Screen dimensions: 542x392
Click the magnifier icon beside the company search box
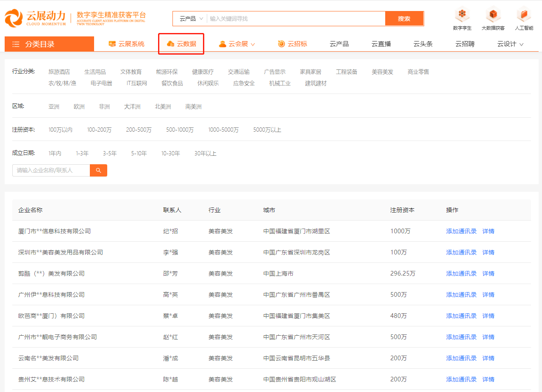(x=98, y=170)
